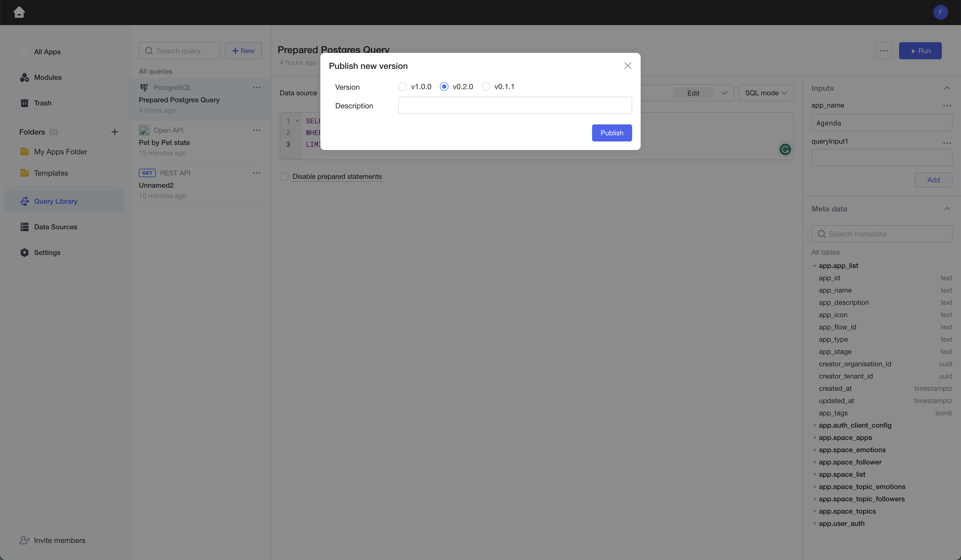Toggle Disable prepared statements checkbox
The image size is (961, 560).
click(284, 176)
